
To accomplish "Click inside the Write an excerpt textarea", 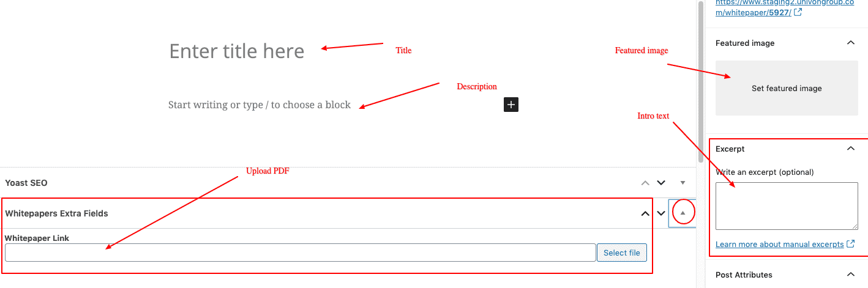I will tap(787, 206).
